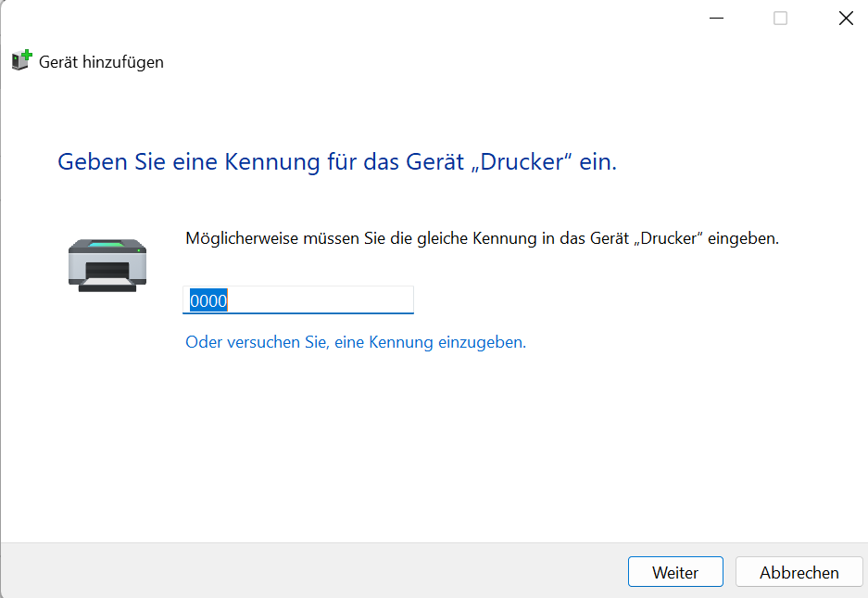Screen dimensions: 868x598
Task: Click the 'Möglicherweise müssen Sie die gleiche Kennung' text
Action: [x=482, y=238]
